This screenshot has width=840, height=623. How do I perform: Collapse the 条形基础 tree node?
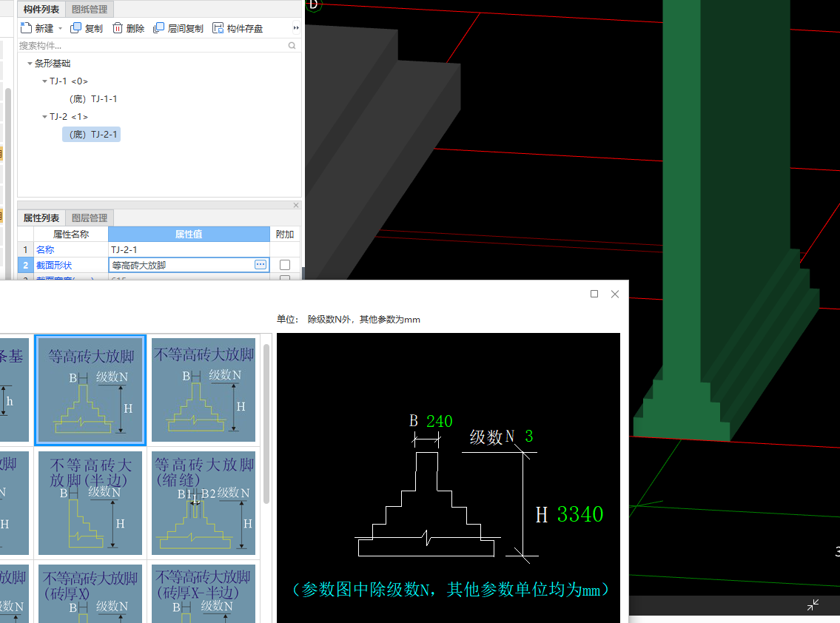tap(30, 63)
